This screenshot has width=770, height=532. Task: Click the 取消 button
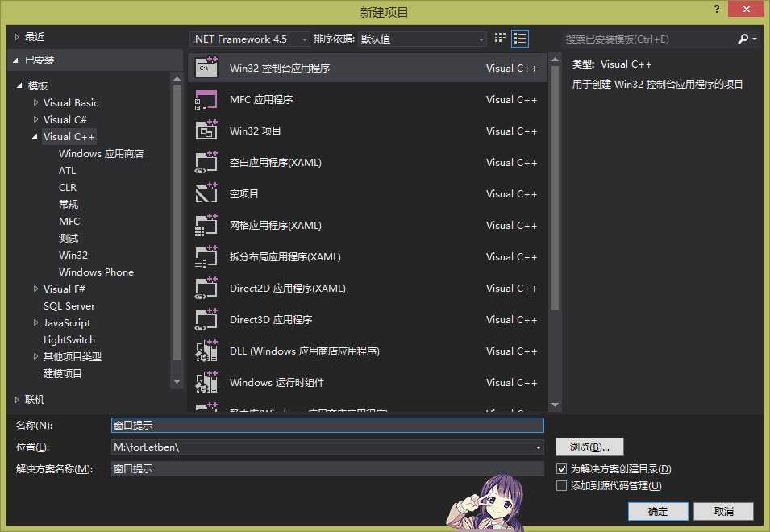[x=724, y=511]
